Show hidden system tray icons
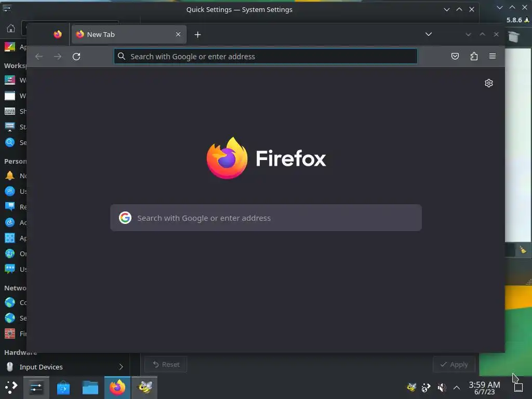Screen dimensions: 532x399 pos(457,388)
